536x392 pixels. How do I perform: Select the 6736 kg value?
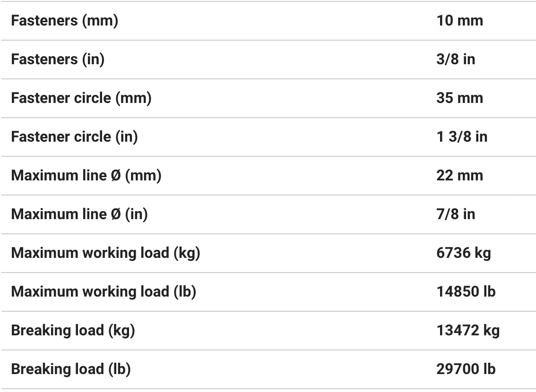click(463, 253)
